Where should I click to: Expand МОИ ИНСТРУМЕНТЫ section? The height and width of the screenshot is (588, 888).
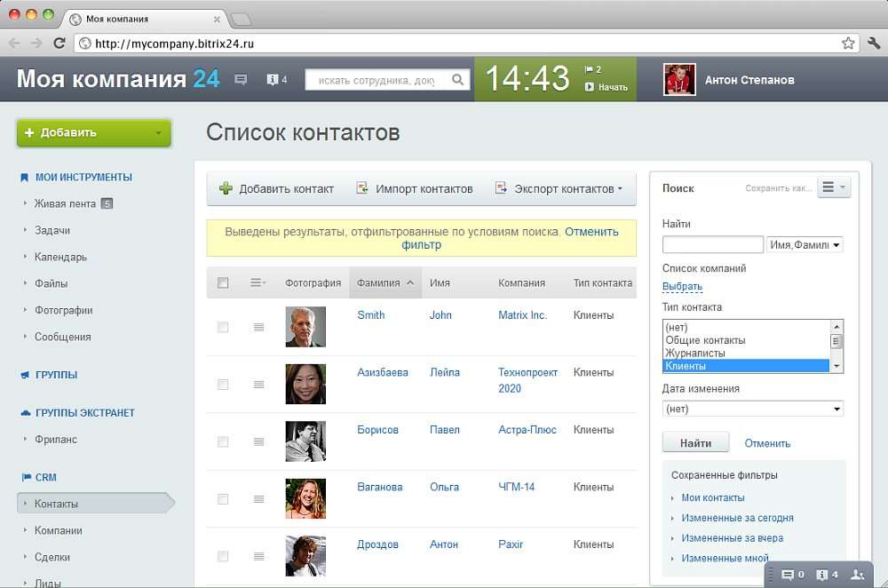click(83, 178)
